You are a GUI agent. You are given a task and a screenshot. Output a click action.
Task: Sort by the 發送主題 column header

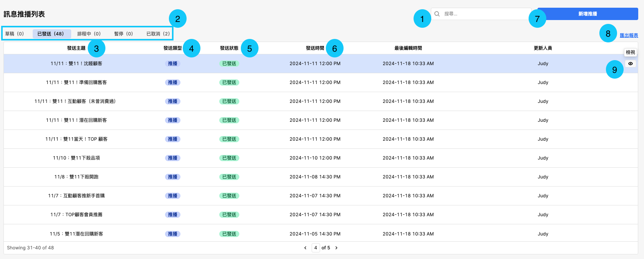(x=76, y=48)
